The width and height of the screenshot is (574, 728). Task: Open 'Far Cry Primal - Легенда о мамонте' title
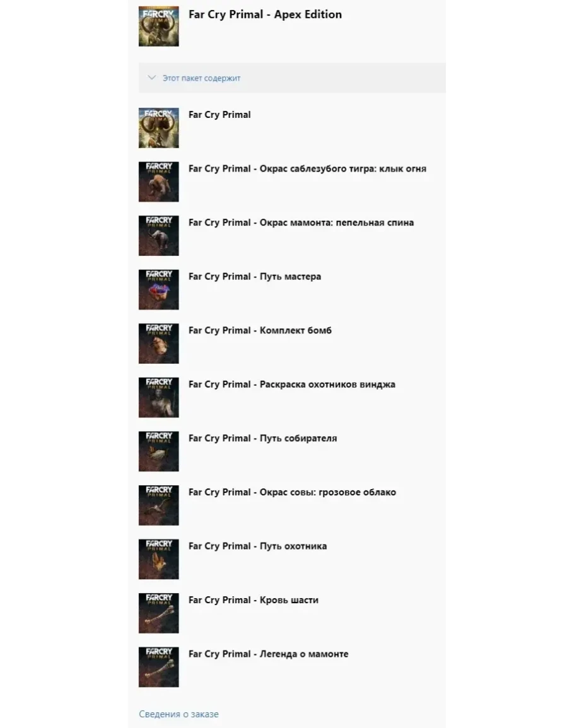[x=268, y=654]
